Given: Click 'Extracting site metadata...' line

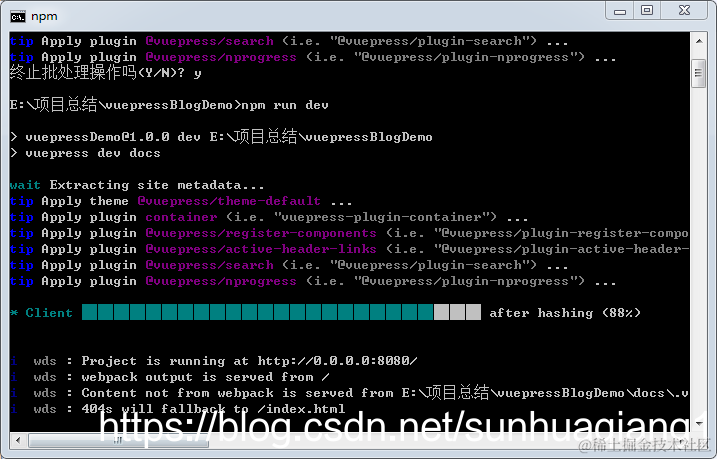Looking at the screenshot, I should click(x=157, y=185).
